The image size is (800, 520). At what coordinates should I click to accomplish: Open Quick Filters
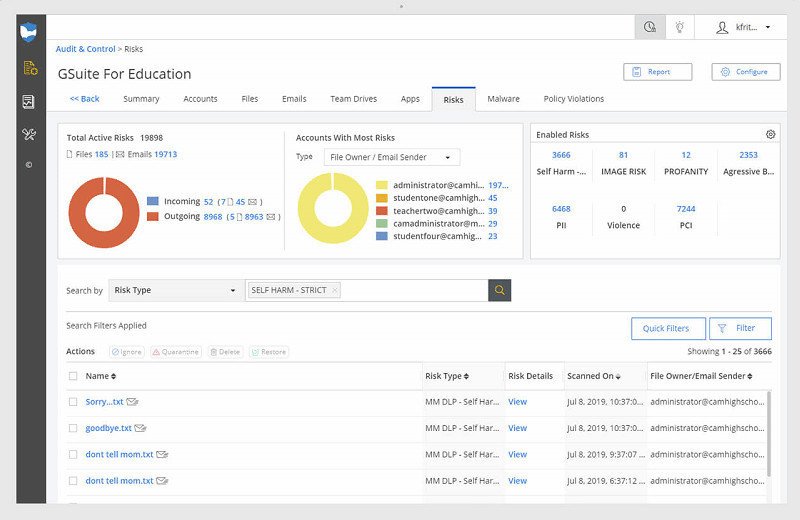668,328
